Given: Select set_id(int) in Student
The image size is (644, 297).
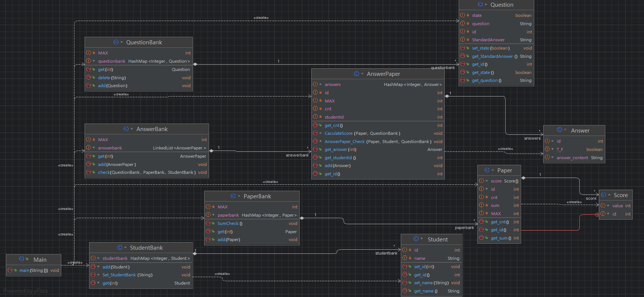Looking at the screenshot, I should [x=432, y=267].
